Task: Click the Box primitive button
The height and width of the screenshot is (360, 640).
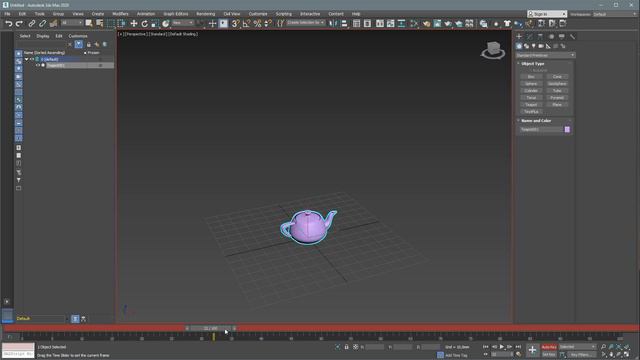Action: click(x=531, y=77)
